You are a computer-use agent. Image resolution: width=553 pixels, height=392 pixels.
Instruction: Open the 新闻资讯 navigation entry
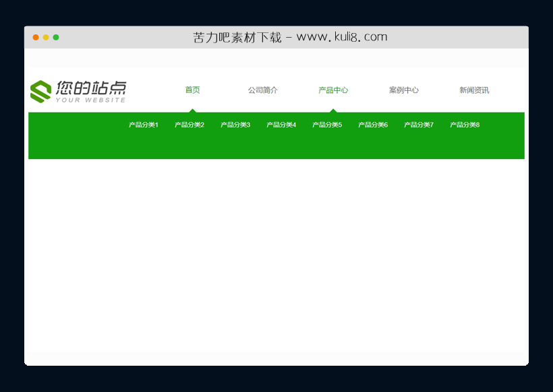[x=473, y=89]
